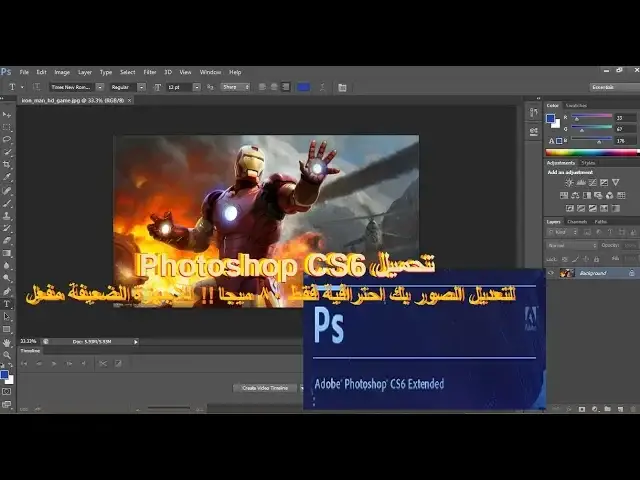Switch to the Paths tab
640x480 pixels.
click(x=600, y=222)
